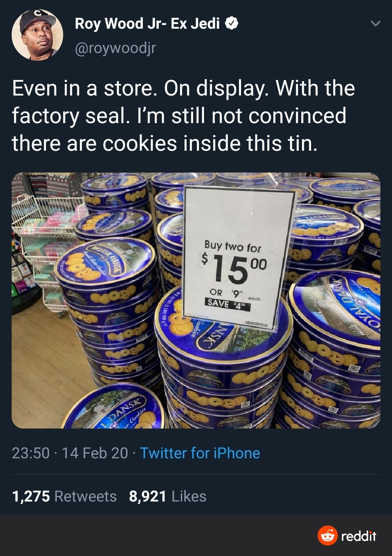The height and width of the screenshot is (556, 392).
Task: Click the 23:50 timestamp
Action: (30, 453)
